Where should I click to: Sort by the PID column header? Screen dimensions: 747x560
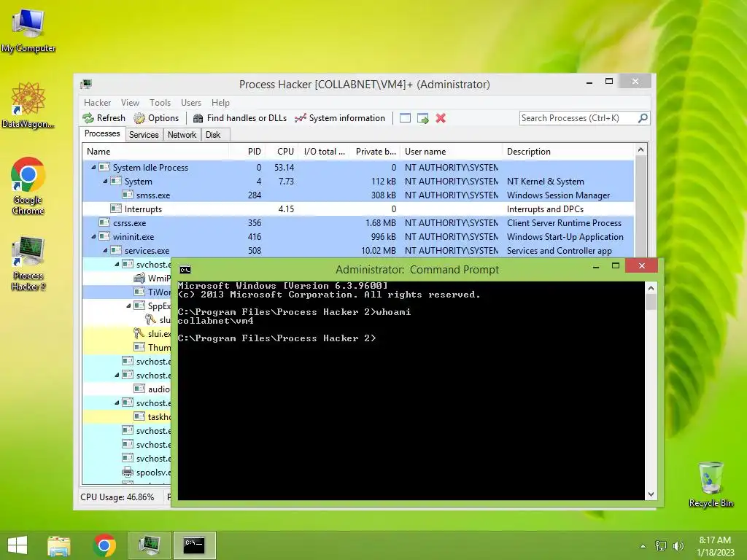(x=247, y=152)
